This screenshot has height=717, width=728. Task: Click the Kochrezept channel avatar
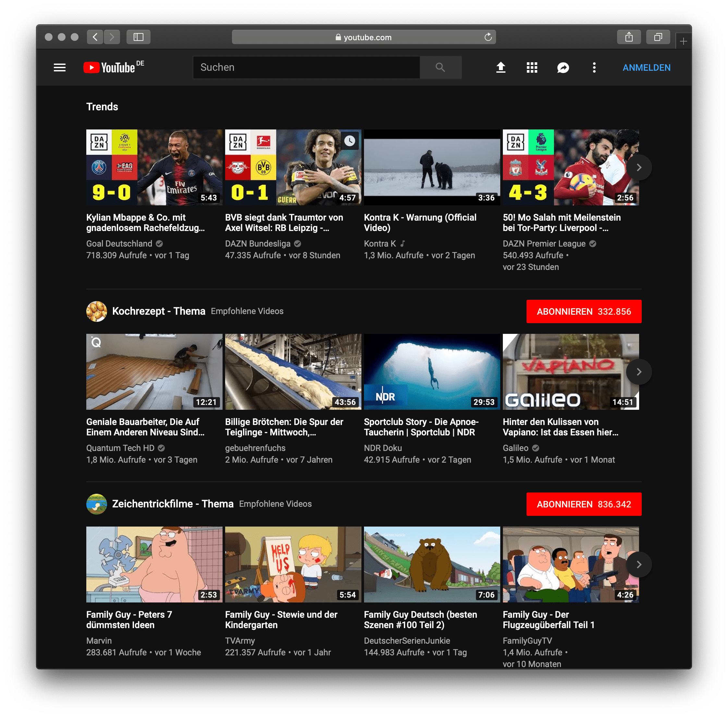pos(96,311)
